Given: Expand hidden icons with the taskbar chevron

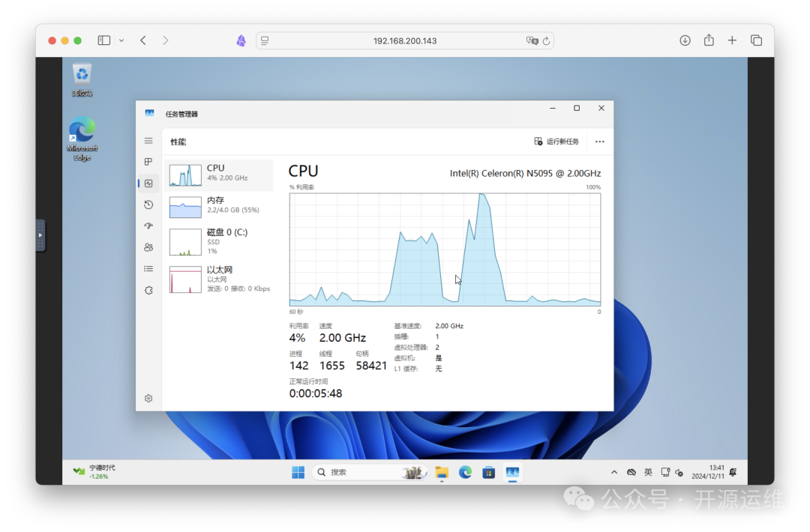Looking at the screenshot, I should coord(614,473).
